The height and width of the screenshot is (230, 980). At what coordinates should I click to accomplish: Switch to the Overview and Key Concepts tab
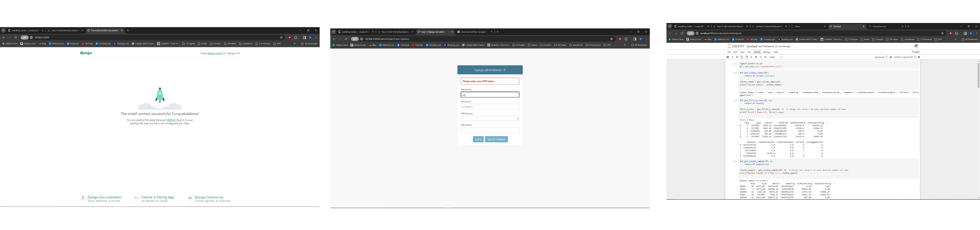pyautogui.click(x=474, y=32)
